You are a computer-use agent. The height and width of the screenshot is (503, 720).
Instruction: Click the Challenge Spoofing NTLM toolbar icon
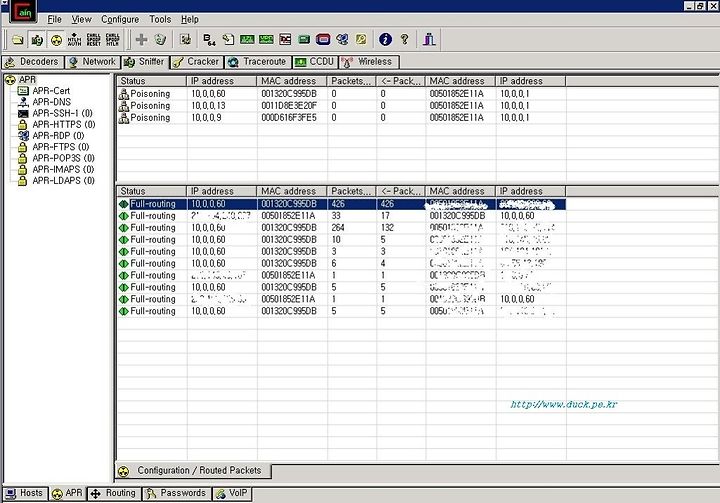112,40
